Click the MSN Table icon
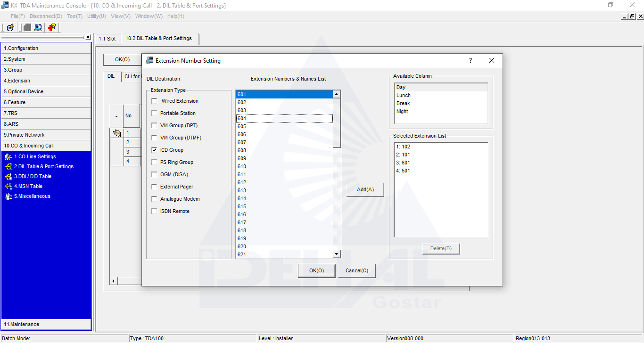This screenshot has width=644, height=343. [x=8, y=186]
